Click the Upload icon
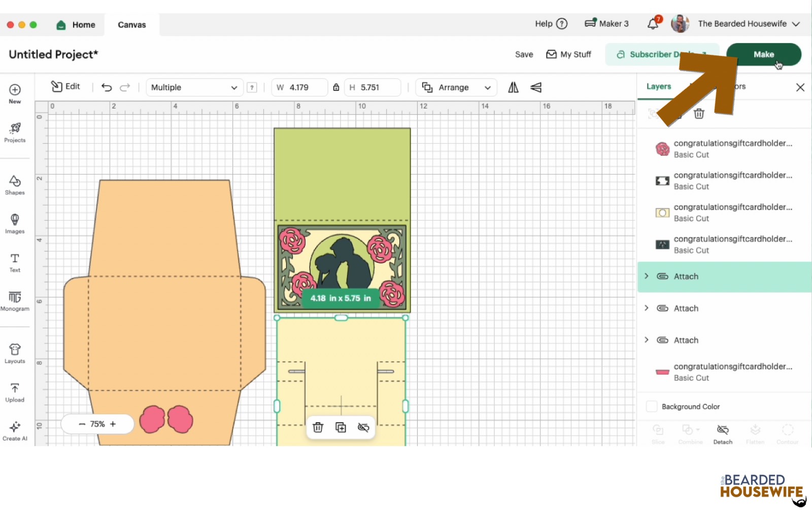The height and width of the screenshot is (516, 812). point(15,392)
